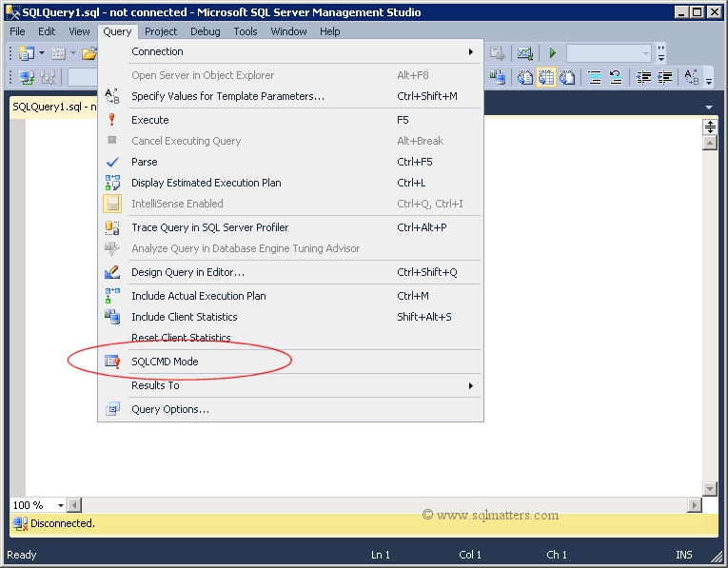The height and width of the screenshot is (568, 728).
Task: Click the Tuning Advisor menu icon
Action: 112,248
